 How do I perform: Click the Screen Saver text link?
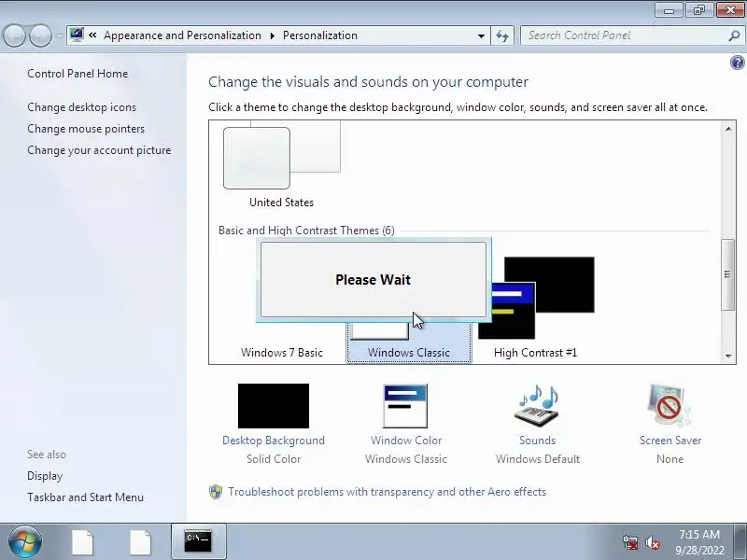tap(670, 441)
